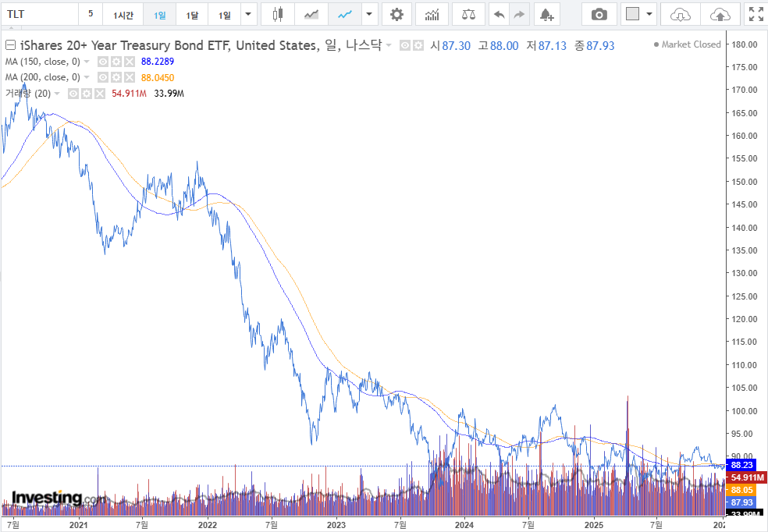The width and height of the screenshot is (768, 532).
Task: Open MA 200 indicator settings gear
Action: pyautogui.click(x=116, y=77)
